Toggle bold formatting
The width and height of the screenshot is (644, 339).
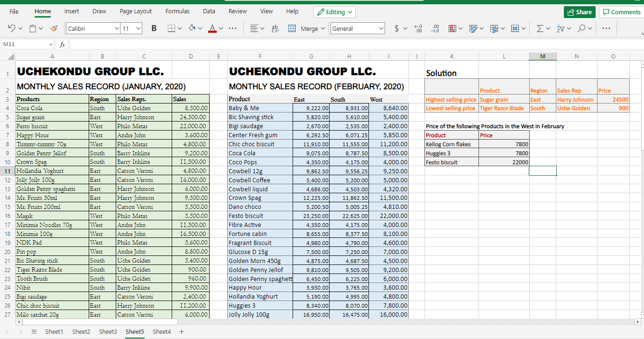click(x=154, y=28)
